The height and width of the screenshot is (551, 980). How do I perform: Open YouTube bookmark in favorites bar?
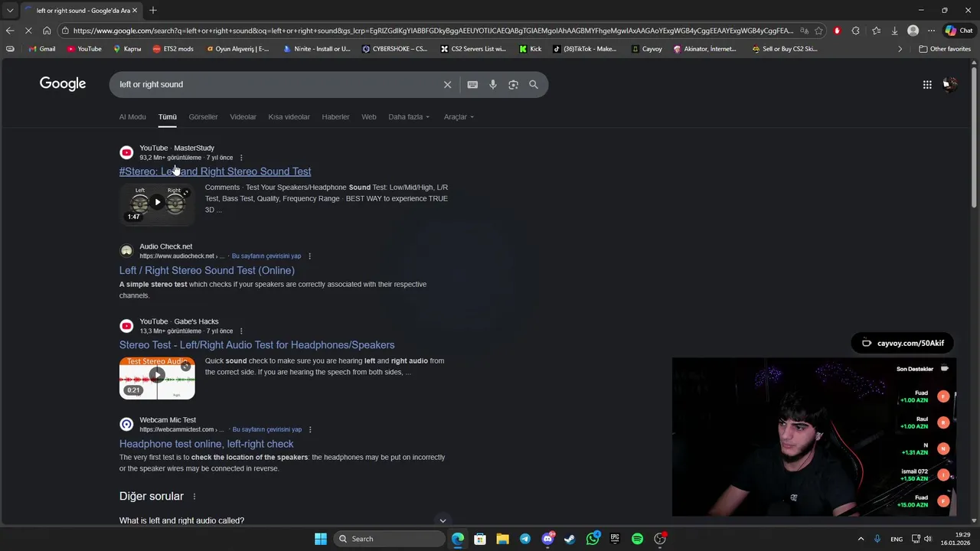pos(83,49)
